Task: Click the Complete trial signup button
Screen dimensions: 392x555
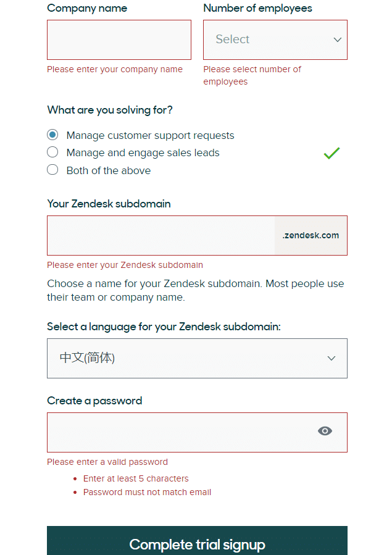Action: point(197,541)
